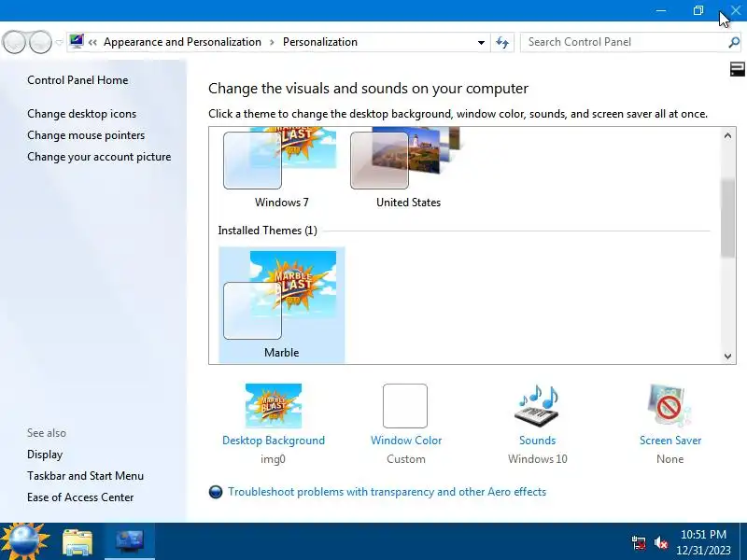Click the Forward navigation button
This screenshot has height=560, width=747.
coord(40,42)
